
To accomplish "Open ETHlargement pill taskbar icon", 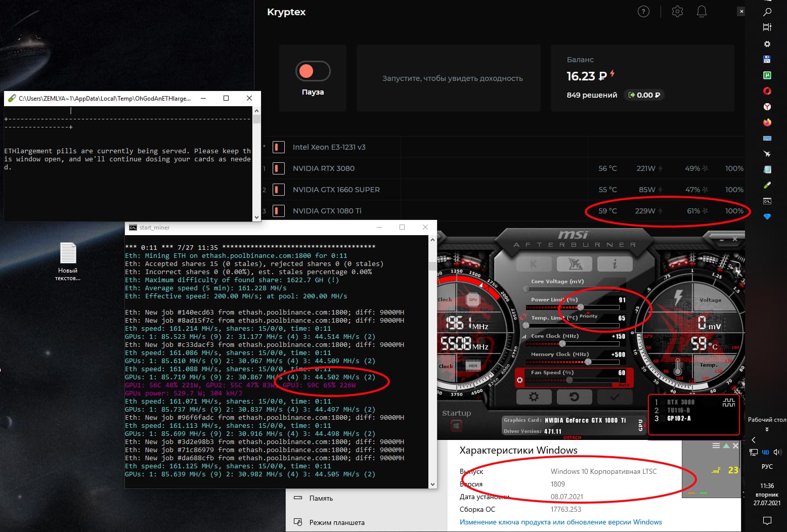I will 767,185.
